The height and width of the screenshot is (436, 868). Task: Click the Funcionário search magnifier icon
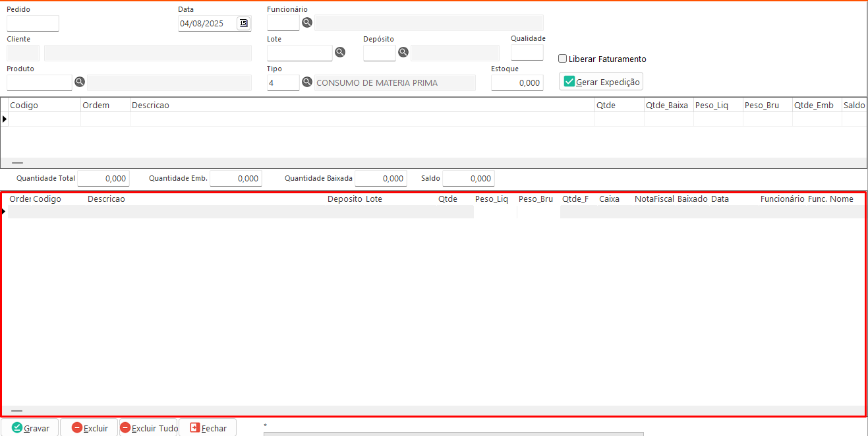pos(307,23)
